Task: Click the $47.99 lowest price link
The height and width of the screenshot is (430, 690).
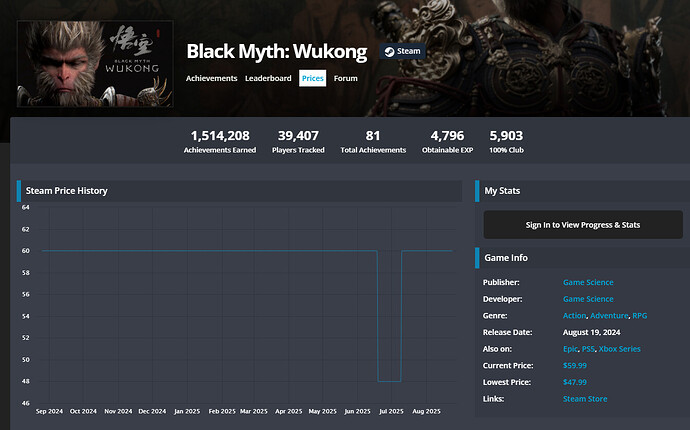Action: tap(575, 382)
